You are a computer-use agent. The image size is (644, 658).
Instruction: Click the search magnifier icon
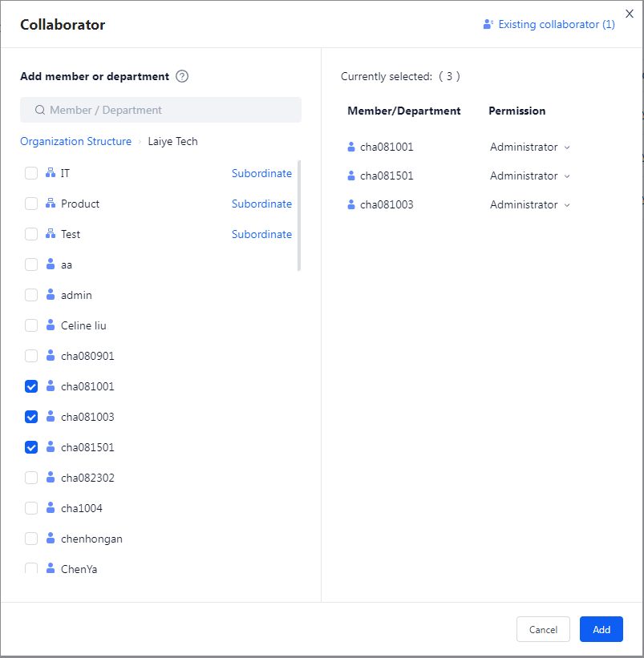(x=40, y=111)
